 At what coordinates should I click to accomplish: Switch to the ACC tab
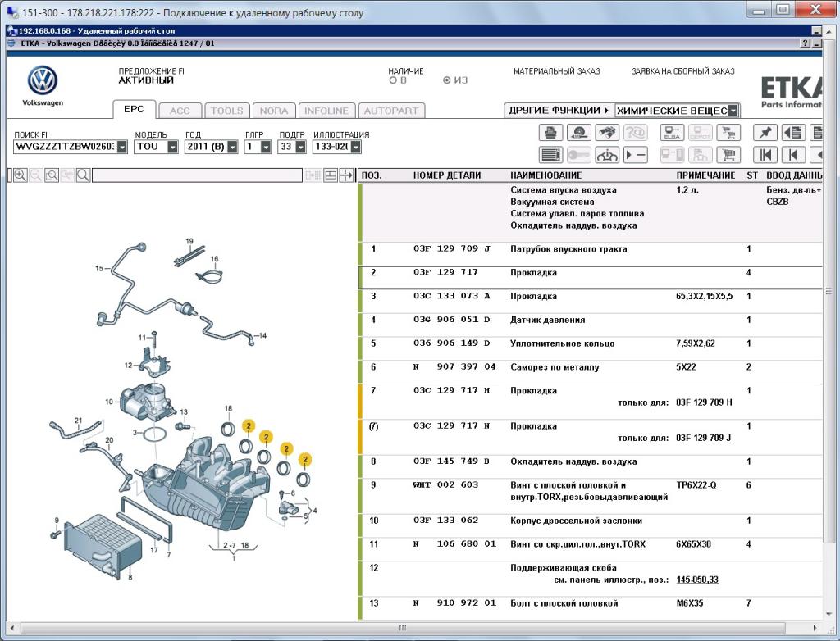point(180,111)
